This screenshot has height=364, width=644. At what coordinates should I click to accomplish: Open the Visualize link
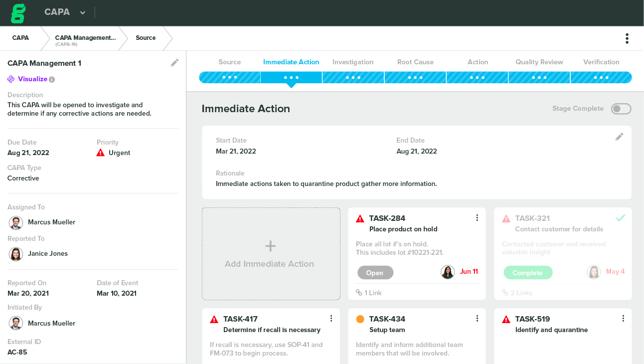[32, 79]
